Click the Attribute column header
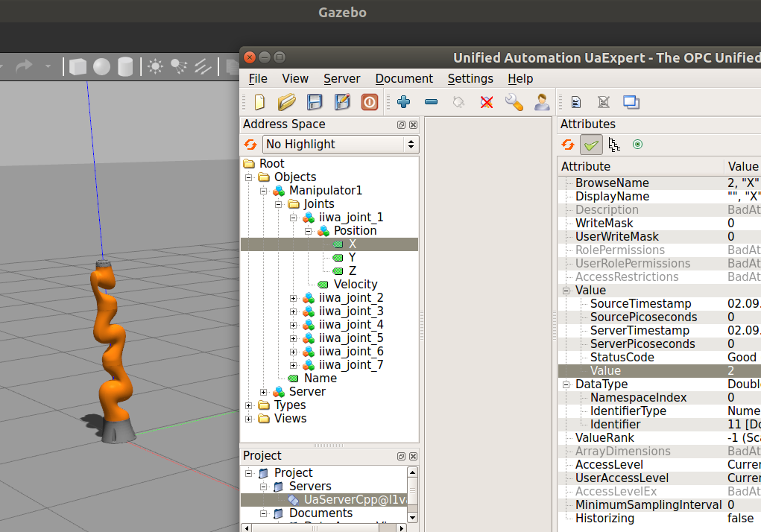 pos(641,167)
